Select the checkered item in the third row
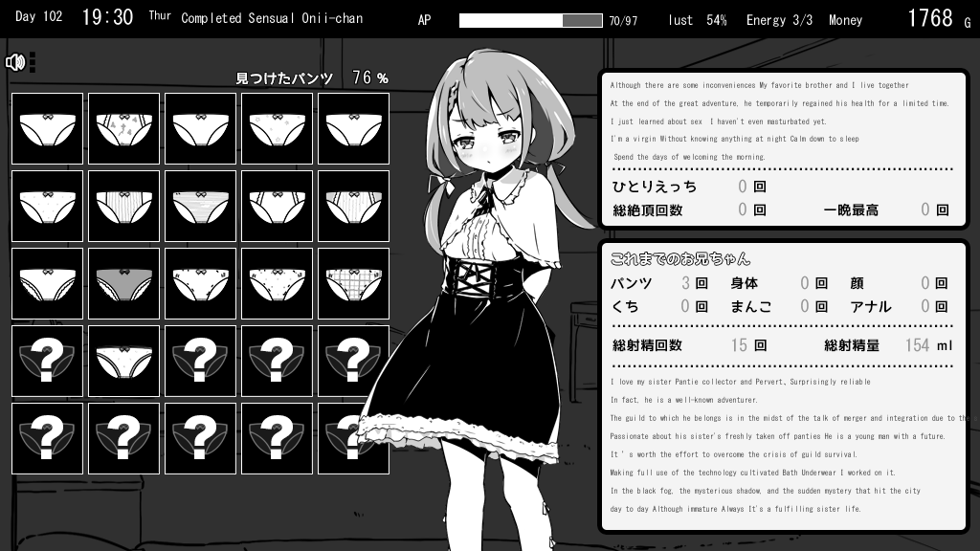The width and height of the screenshot is (980, 551). 354,283
